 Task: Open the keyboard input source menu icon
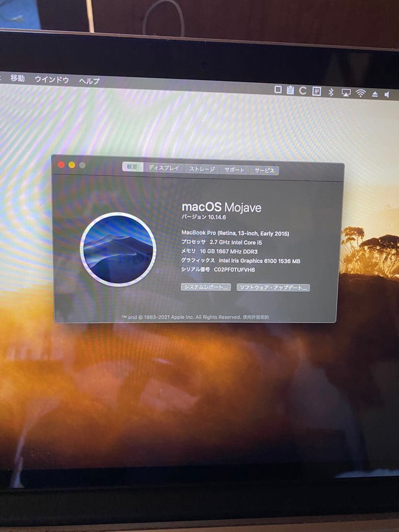tap(317, 92)
